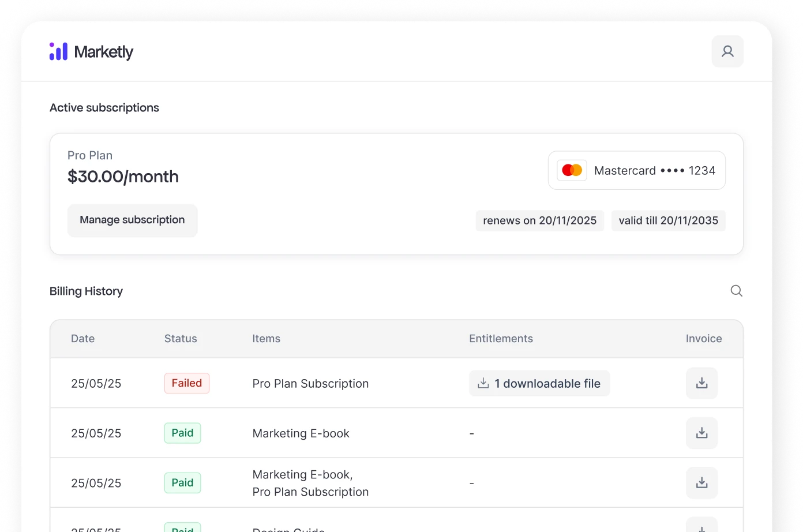Select the Active subscriptions heading
This screenshot has height=532, width=803.
(104, 107)
